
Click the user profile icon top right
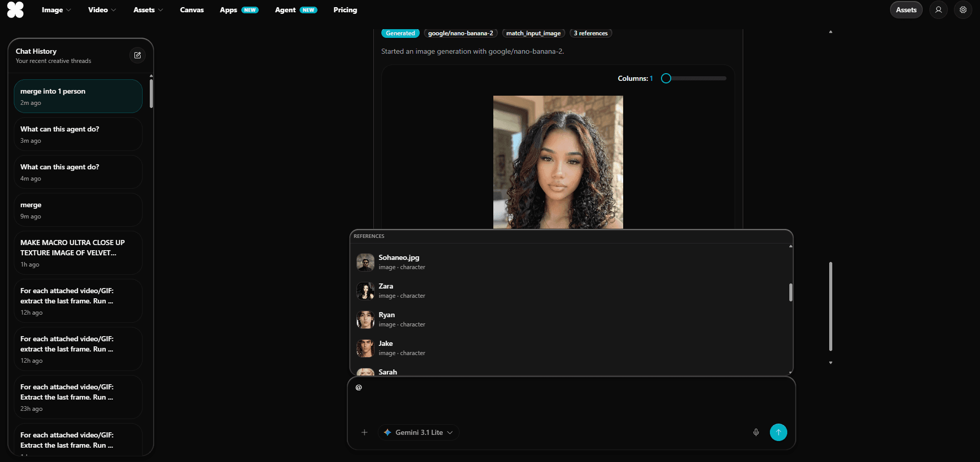tap(938, 10)
